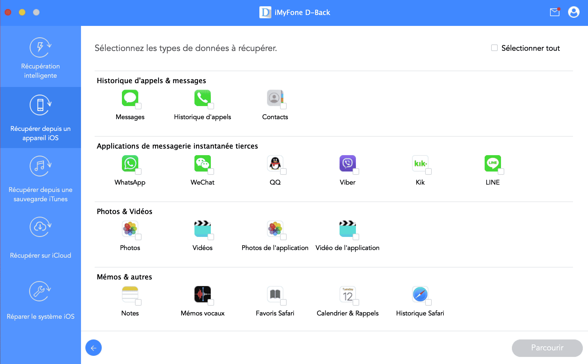Screen dimensions: 588x364
Task: Click the Mémos vocaux icon
Action: click(203, 294)
